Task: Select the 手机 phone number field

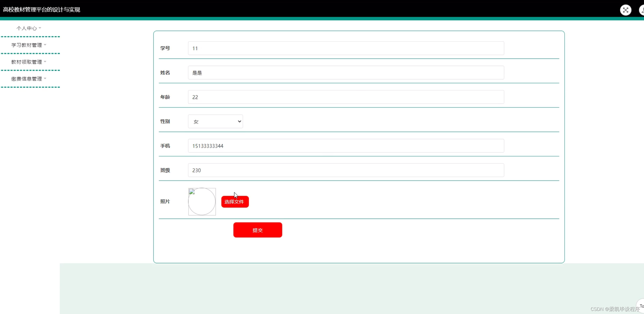Action: point(346,146)
